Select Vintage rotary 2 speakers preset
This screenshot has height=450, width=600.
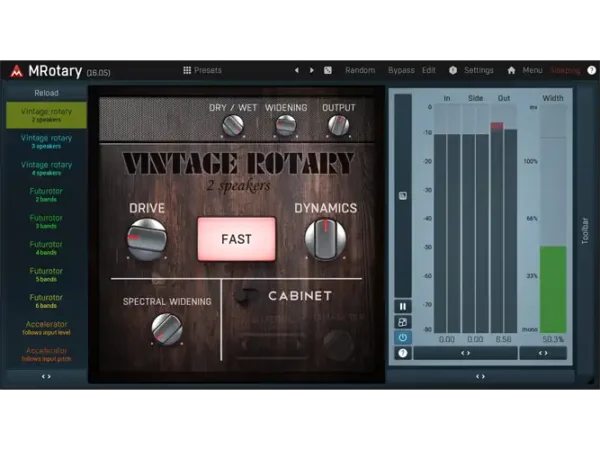pos(46,115)
